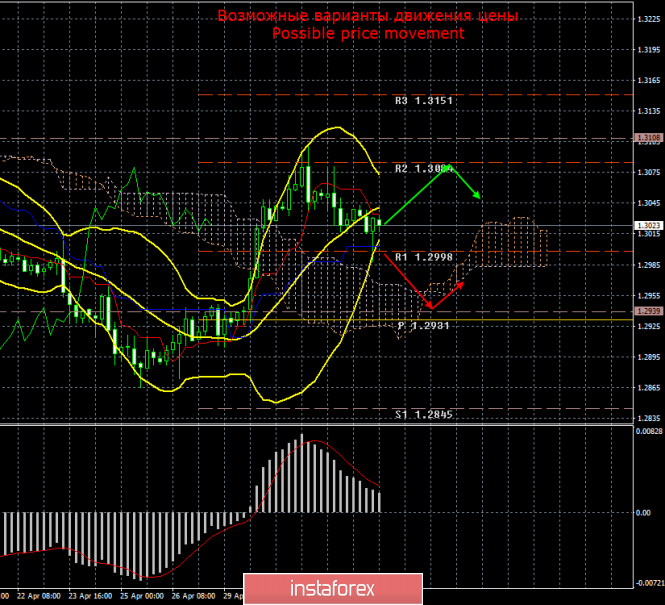Select the 1.3108 price level tag

point(648,138)
